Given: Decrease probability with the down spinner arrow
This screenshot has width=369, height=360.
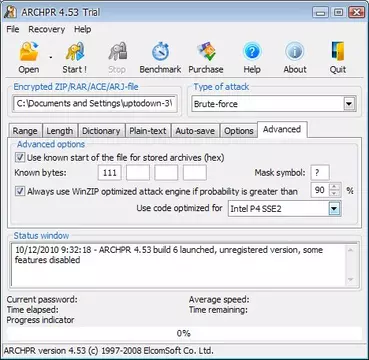Looking at the screenshot, I should (335, 194).
